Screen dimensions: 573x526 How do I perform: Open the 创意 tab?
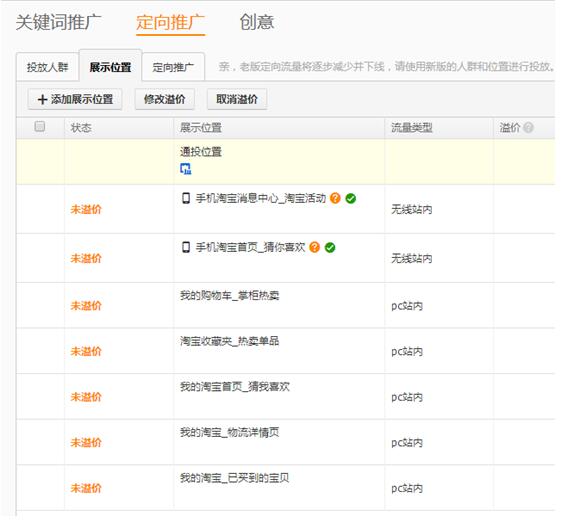pyautogui.click(x=257, y=22)
